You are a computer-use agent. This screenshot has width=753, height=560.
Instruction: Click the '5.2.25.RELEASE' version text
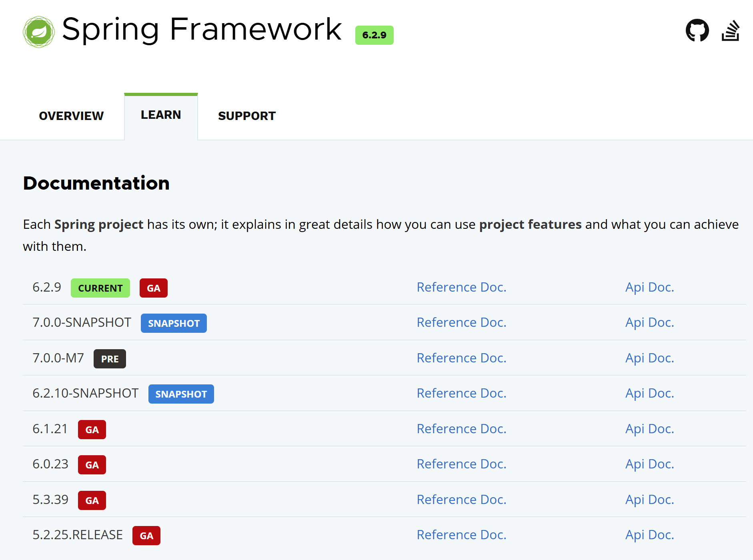coord(78,535)
